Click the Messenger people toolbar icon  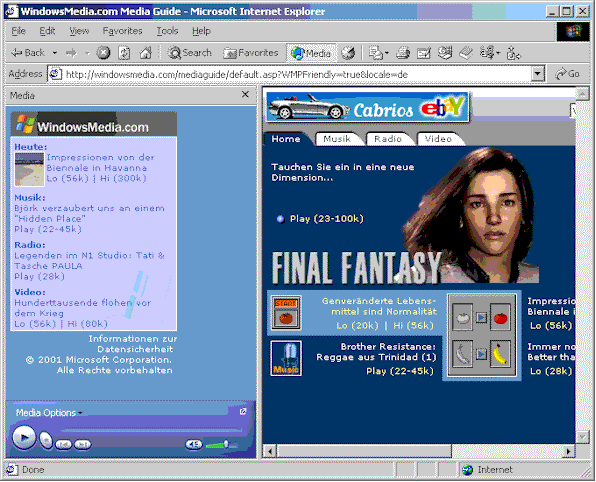click(487, 53)
